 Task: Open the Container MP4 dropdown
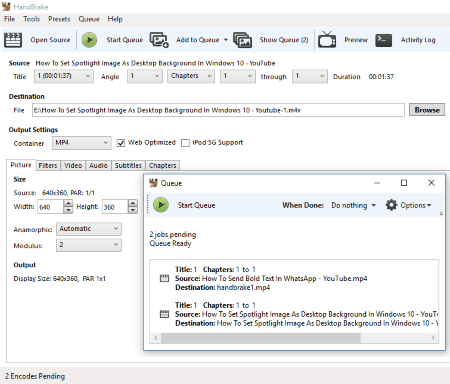tap(81, 143)
